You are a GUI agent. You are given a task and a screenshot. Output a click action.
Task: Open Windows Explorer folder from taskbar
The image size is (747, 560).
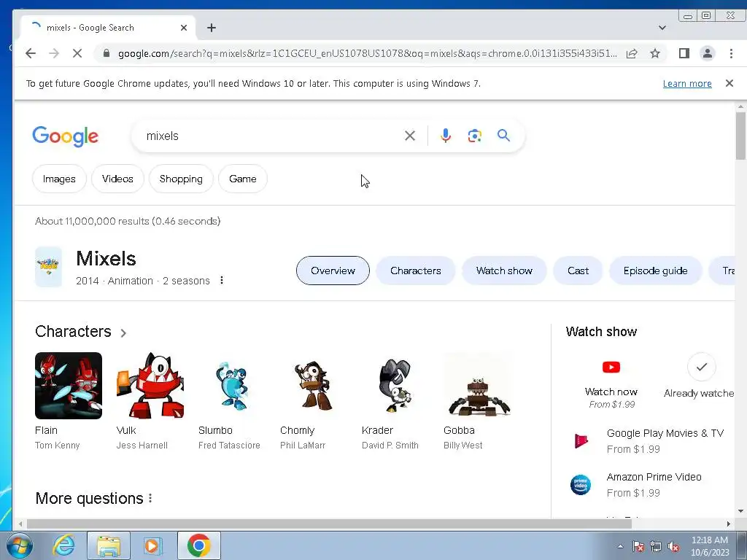click(x=109, y=545)
